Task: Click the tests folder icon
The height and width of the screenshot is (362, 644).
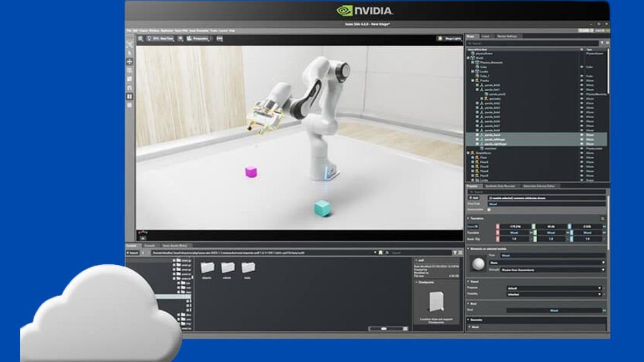Action: (x=247, y=267)
